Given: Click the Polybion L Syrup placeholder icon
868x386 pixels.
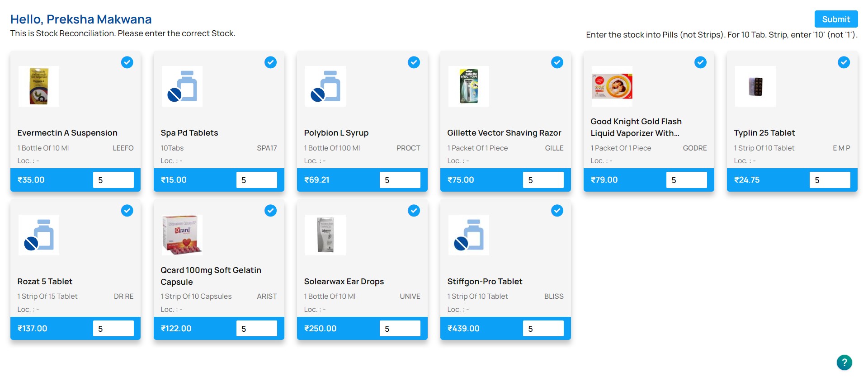Looking at the screenshot, I should 325,86.
